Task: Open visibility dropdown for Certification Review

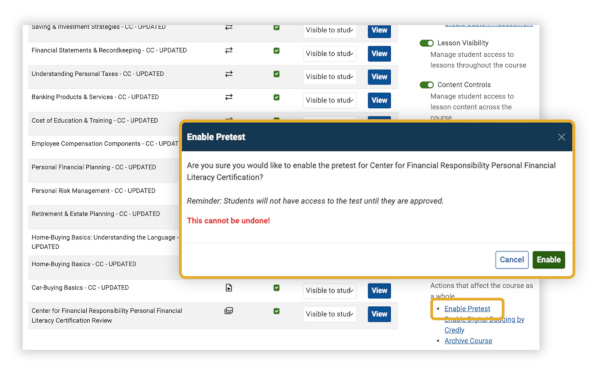Action: click(329, 314)
